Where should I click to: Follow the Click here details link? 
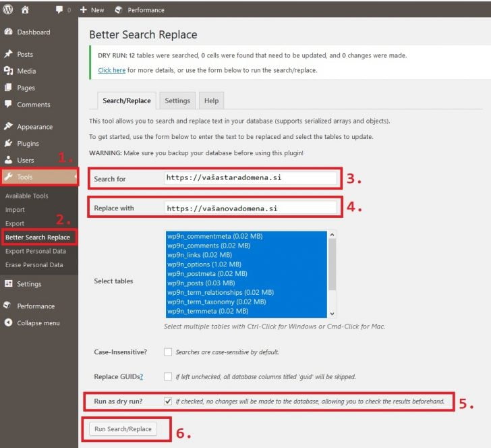[x=112, y=70]
